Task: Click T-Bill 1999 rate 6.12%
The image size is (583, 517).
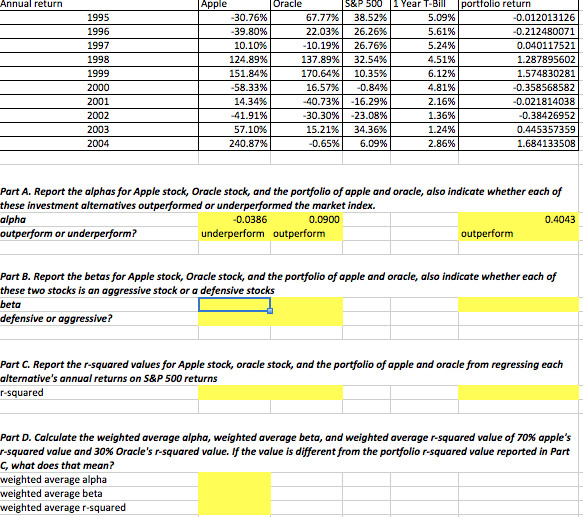Action: tap(424, 73)
